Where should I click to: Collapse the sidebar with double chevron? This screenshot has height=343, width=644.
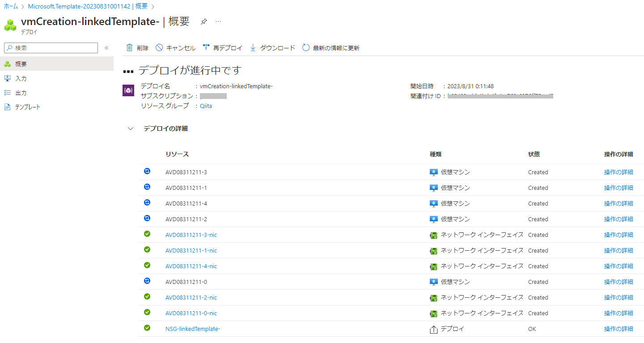click(x=106, y=48)
